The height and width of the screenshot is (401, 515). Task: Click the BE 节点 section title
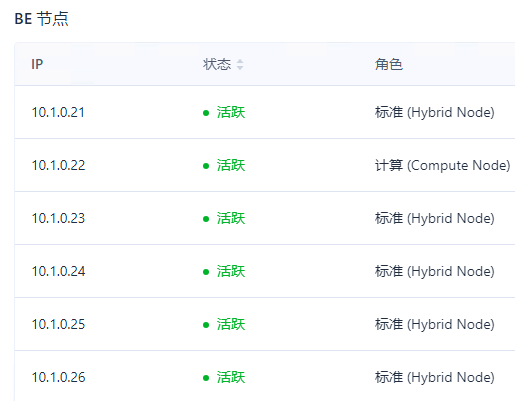pyautogui.click(x=41, y=19)
